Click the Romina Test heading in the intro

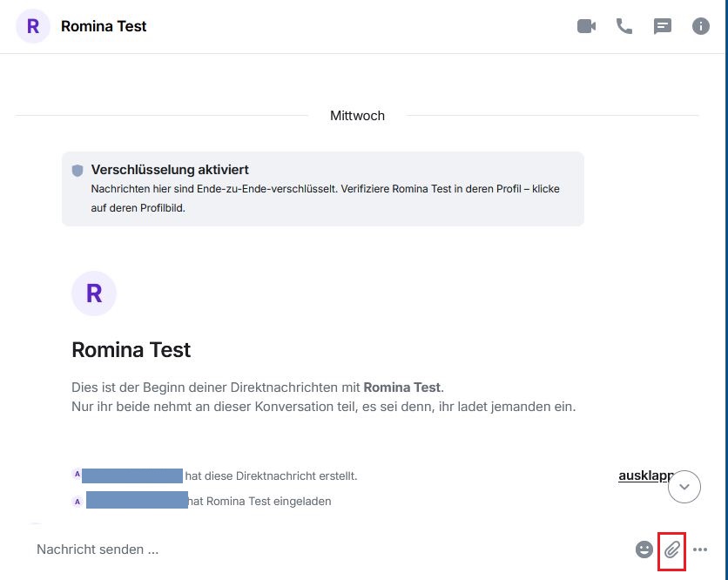click(131, 350)
